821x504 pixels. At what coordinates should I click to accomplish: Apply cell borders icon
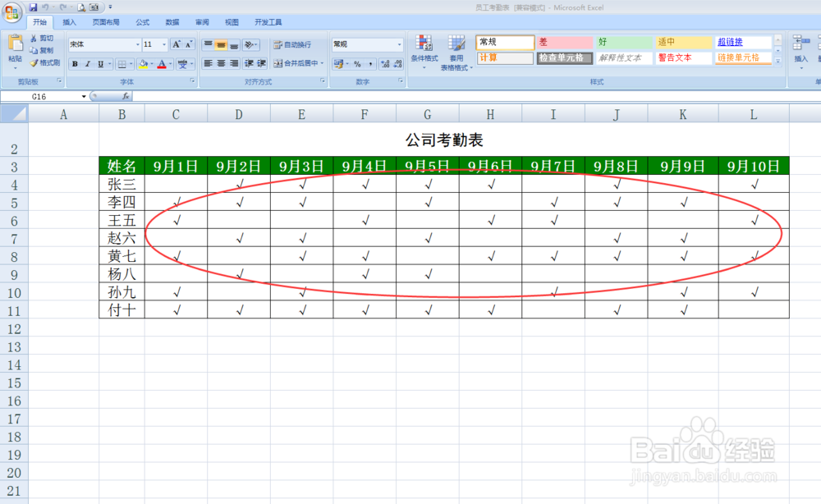tap(122, 64)
